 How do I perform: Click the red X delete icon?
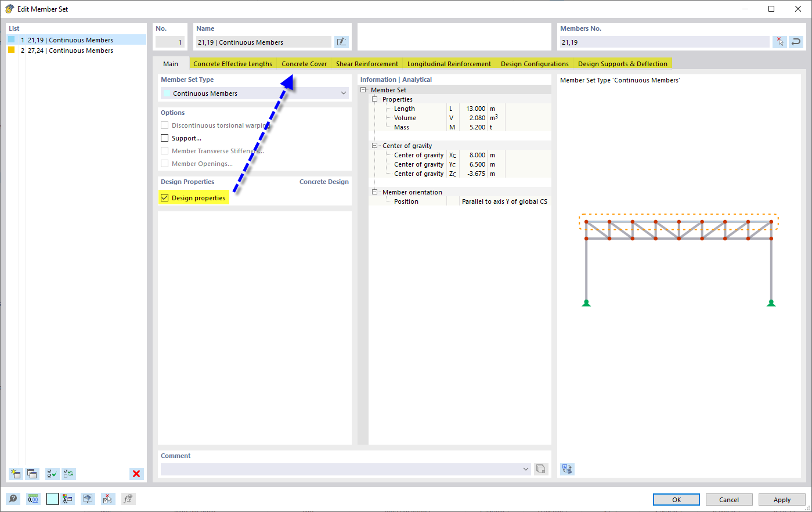tap(136, 474)
